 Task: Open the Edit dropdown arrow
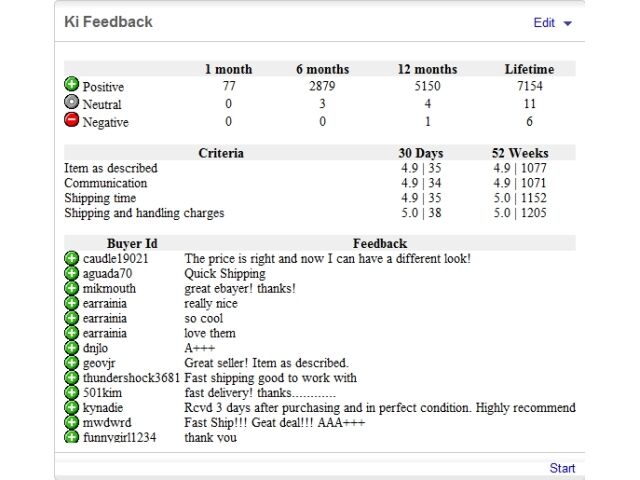[x=567, y=23]
